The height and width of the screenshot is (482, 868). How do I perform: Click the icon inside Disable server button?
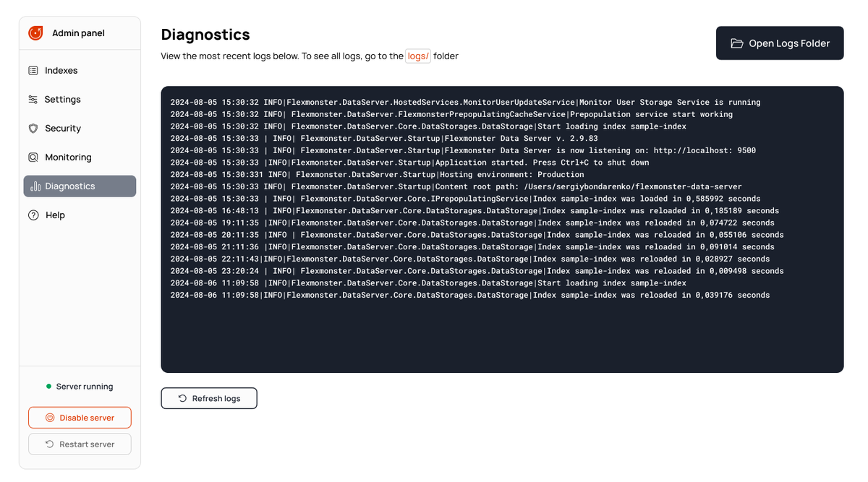(50, 418)
